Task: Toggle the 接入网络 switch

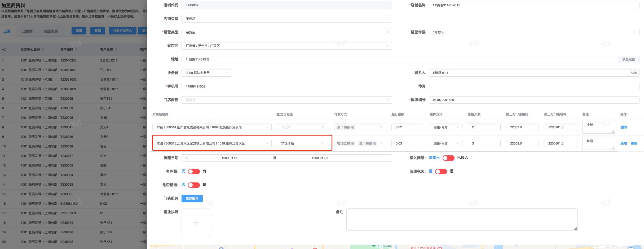Action: coord(448,158)
